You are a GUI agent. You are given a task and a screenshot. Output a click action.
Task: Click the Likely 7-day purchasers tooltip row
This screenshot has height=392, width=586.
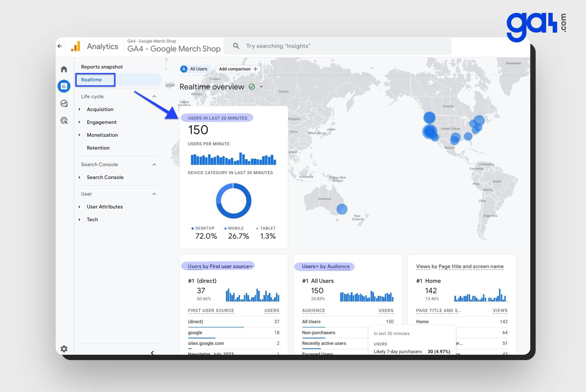coord(412,351)
